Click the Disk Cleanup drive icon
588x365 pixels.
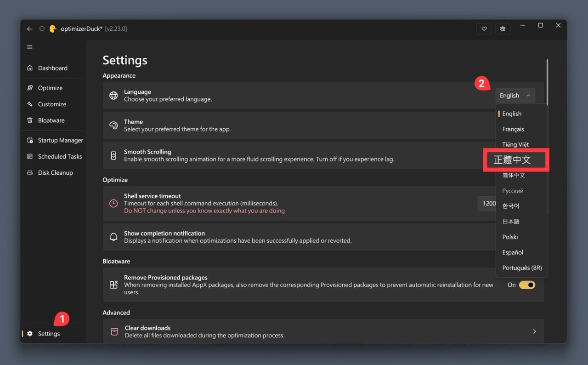[x=30, y=173]
